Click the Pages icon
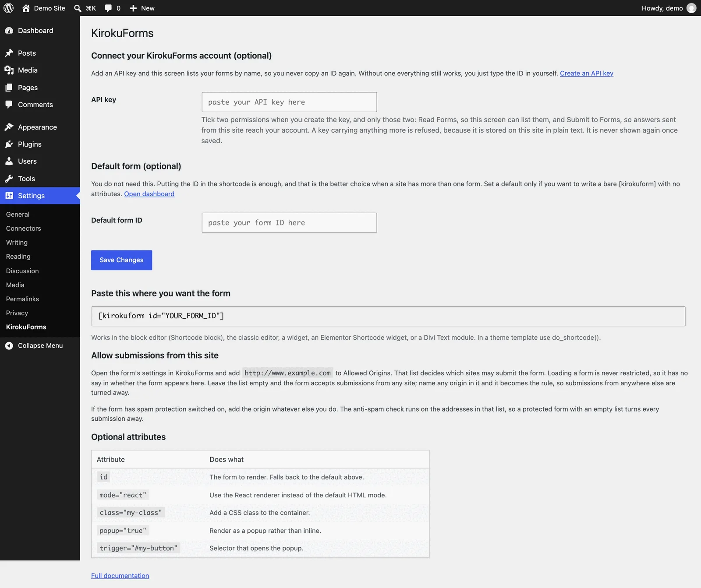The width and height of the screenshot is (701, 588). click(9, 88)
